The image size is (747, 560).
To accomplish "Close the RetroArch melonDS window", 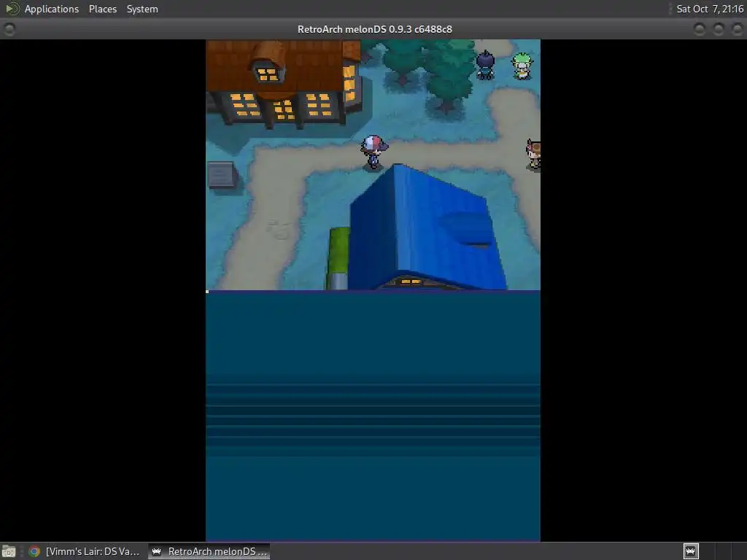I will pos(737,29).
